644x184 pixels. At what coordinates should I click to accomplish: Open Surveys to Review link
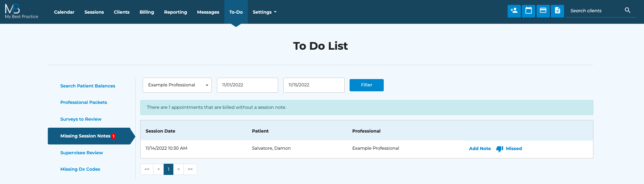pyautogui.click(x=81, y=119)
